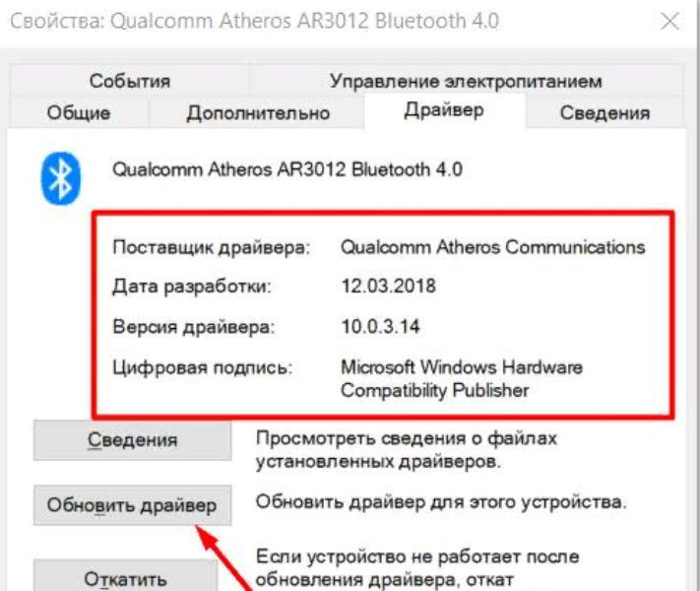The image size is (700, 591).
Task: Click the device name beside the Bluetooth icon
Action: pyautogui.click(x=287, y=169)
